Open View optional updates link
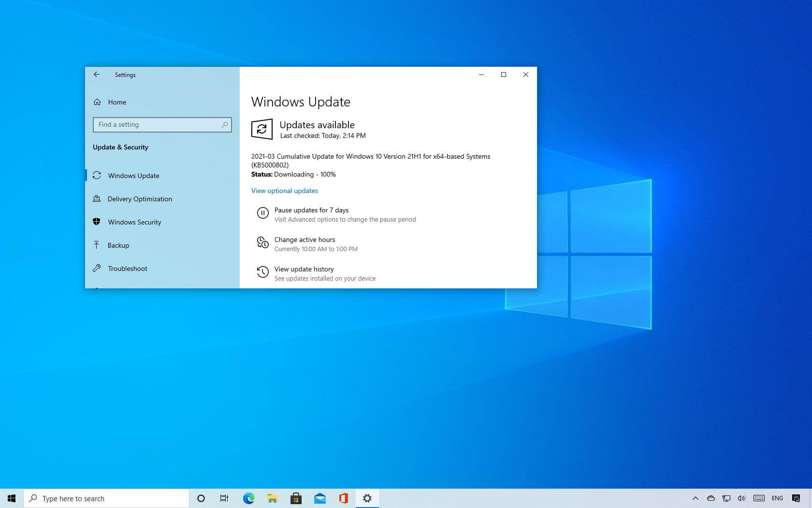Viewport: 812px width, 508px height. coord(285,191)
